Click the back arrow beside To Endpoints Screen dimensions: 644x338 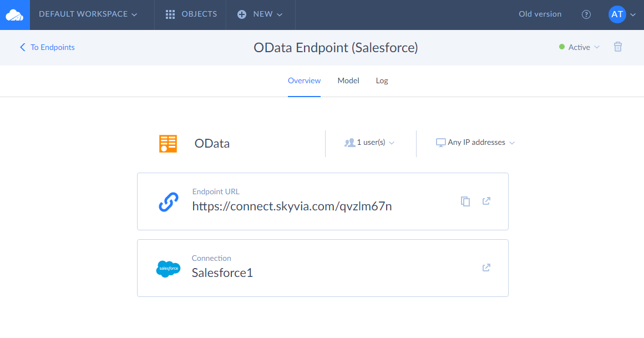23,47
